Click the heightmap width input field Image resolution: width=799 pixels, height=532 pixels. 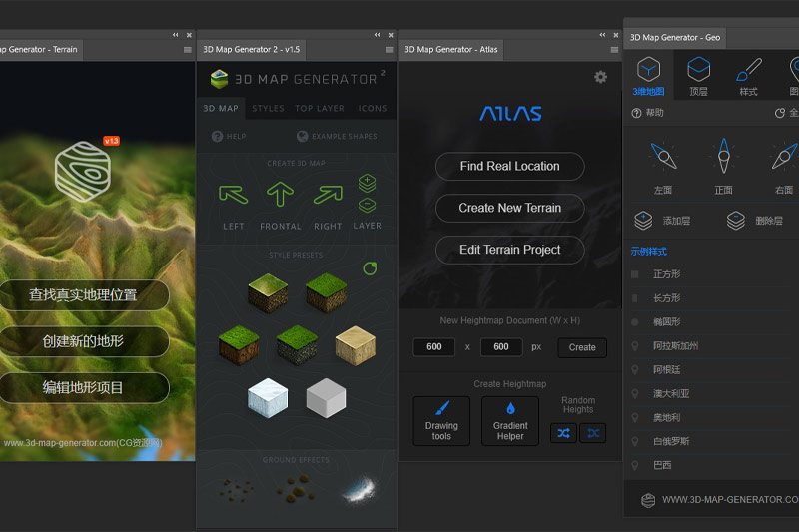coord(434,347)
